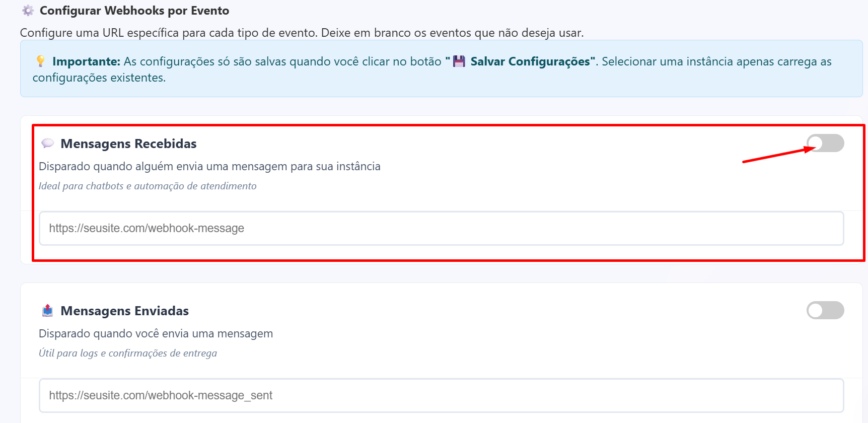Turn on the Mensagens Enviadas toggle
This screenshot has width=868, height=423.
[825, 310]
